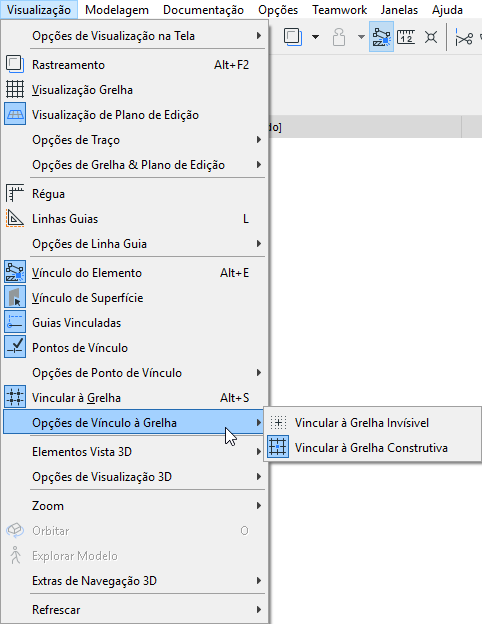Viewport: 482px width, 624px height.
Task: Choose Vincular à Grelha Construtiva
Action: [x=373, y=448]
